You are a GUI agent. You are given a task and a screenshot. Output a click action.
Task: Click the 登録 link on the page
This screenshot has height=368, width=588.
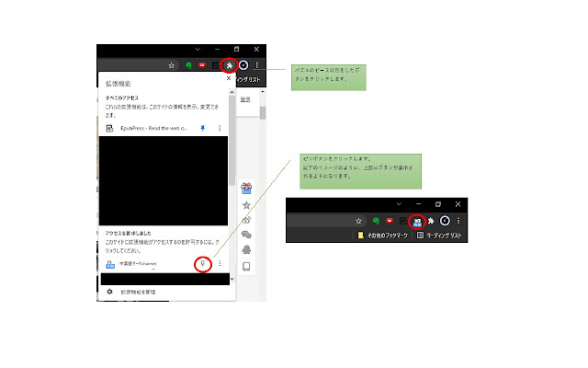coord(245,99)
